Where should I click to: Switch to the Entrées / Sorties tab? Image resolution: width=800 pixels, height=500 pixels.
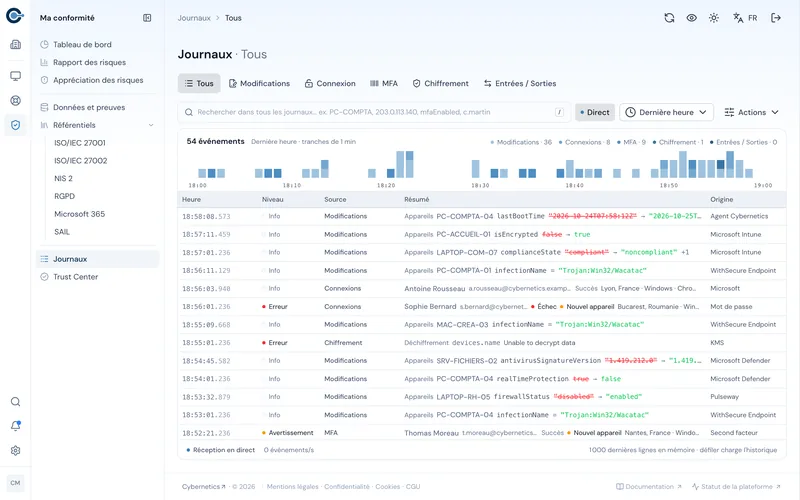(x=520, y=83)
